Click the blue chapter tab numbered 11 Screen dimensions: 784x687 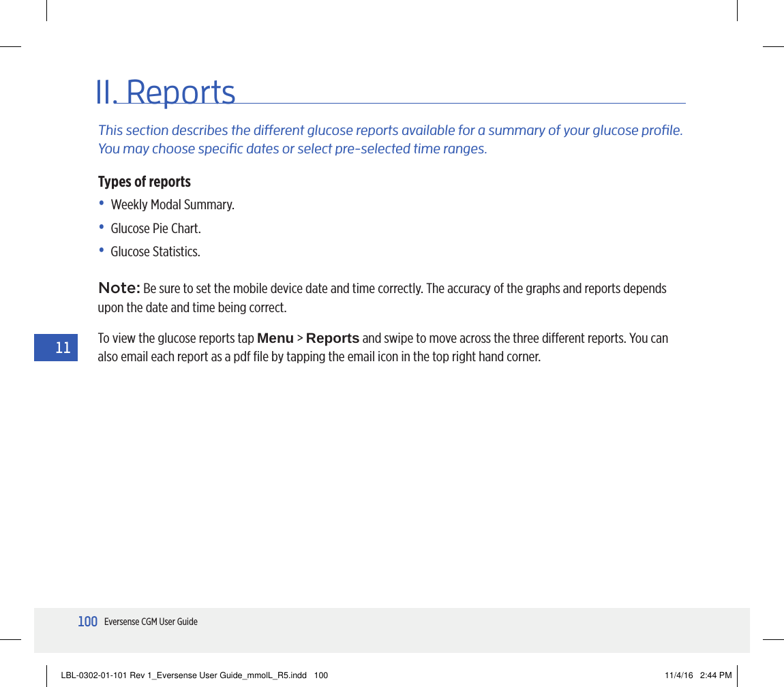(x=56, y=348)
